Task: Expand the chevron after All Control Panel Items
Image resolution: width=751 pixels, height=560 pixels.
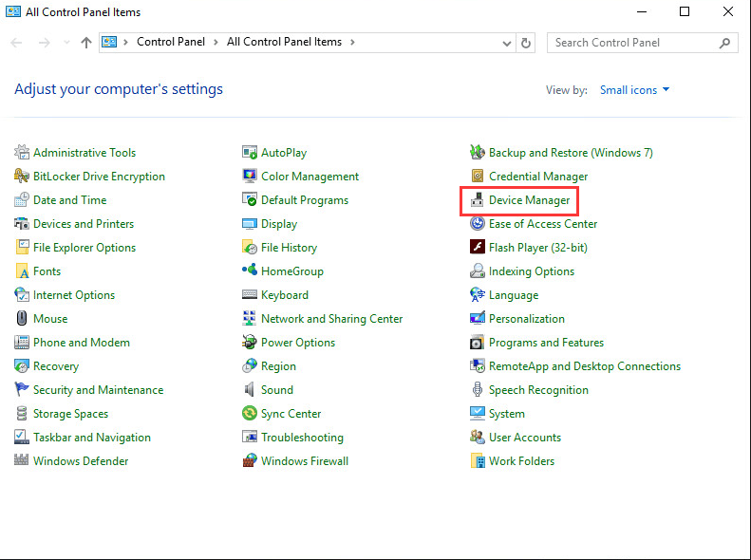Action: 352,43
